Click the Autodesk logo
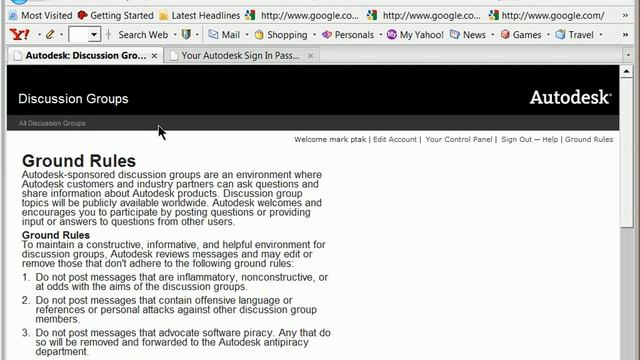The width and height of the screenshot is (640, 360). coord(571,98)
